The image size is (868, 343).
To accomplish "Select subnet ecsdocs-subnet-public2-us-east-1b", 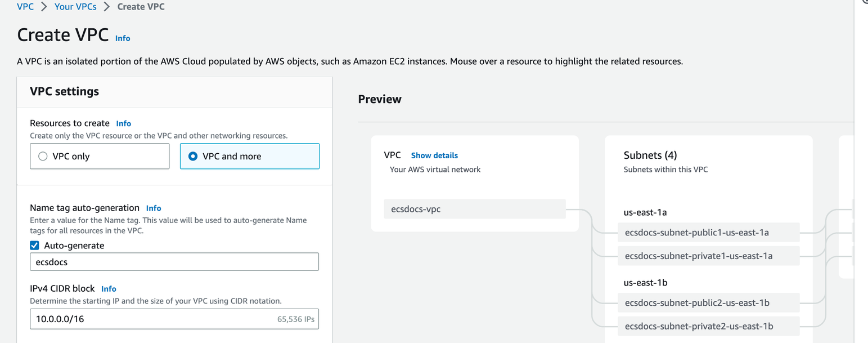I will (708, 302).
